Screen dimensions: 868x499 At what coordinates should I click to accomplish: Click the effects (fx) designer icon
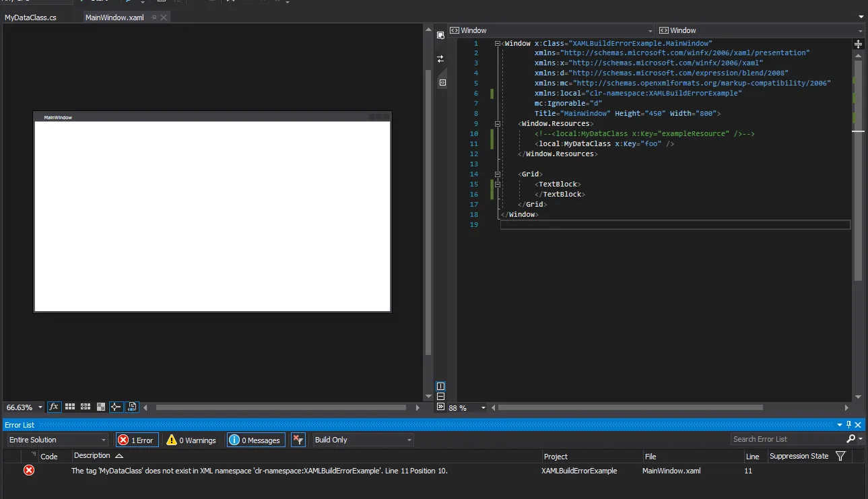point(54,407)
